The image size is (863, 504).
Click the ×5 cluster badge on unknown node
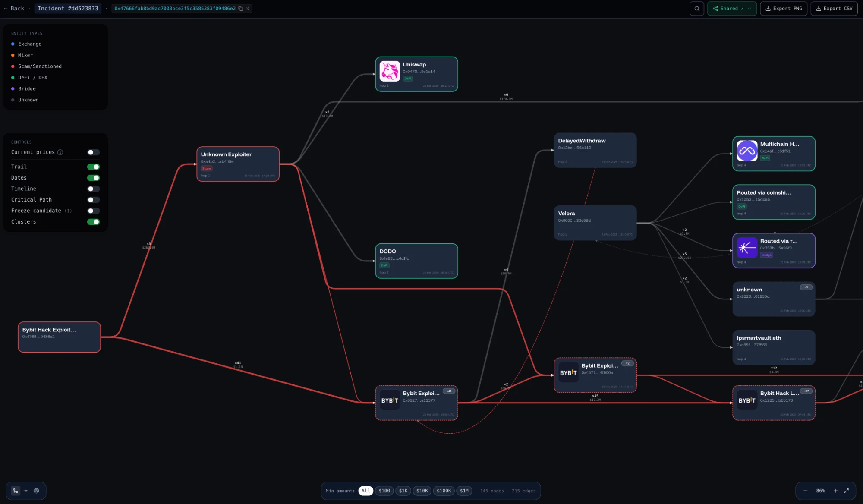[806, 287]
